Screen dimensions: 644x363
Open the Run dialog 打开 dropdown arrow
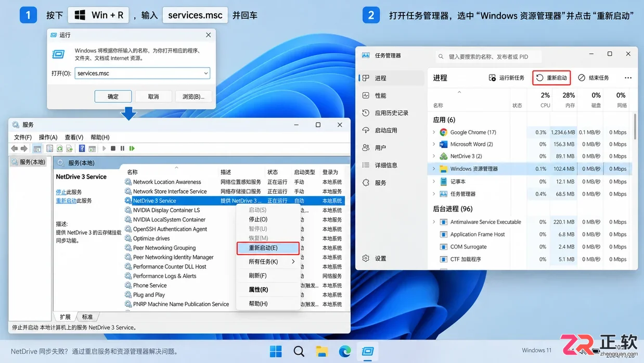pos(206,73)
